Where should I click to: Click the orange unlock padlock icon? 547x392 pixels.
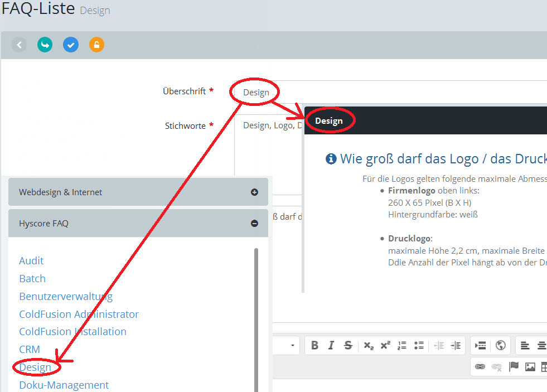click(96, 45)
